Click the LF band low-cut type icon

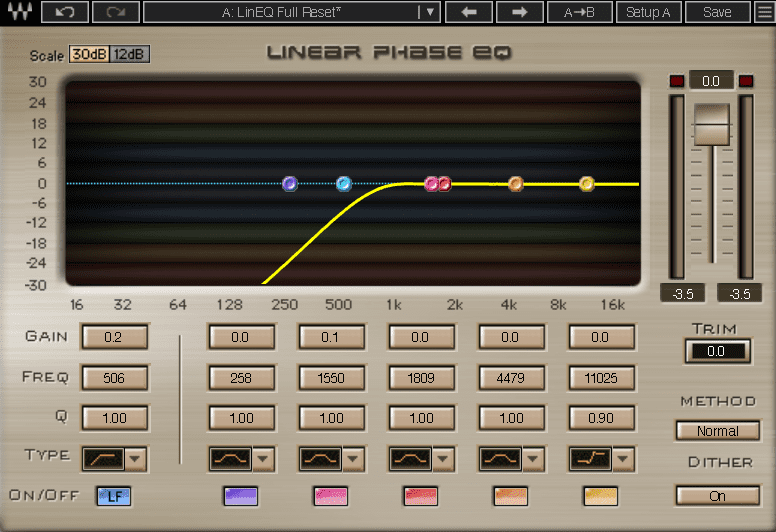(x=103, y=459)
